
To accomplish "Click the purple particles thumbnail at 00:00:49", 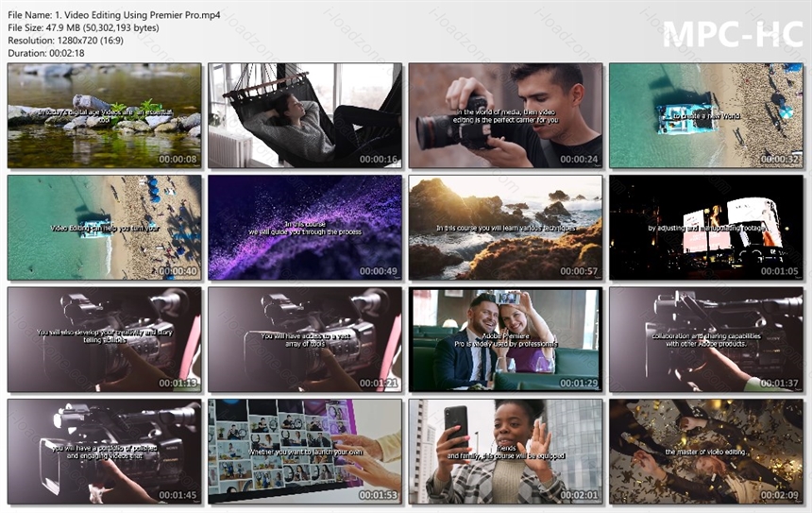I will pos(305,228).
